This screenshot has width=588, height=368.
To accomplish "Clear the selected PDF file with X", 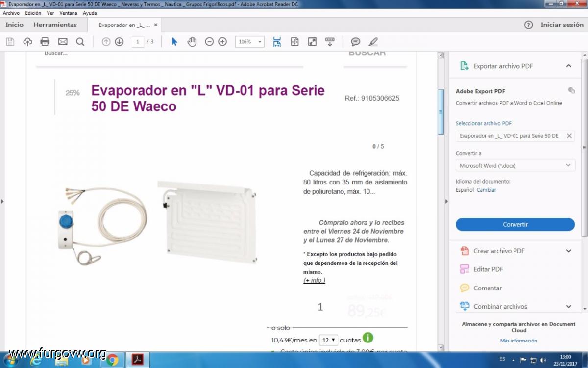I will tap(569, 136).
